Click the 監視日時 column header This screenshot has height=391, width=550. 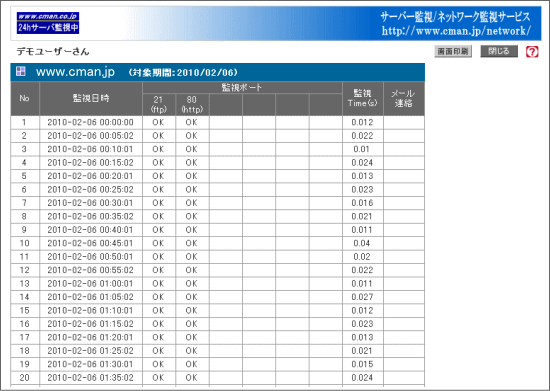tap(91, 99)
